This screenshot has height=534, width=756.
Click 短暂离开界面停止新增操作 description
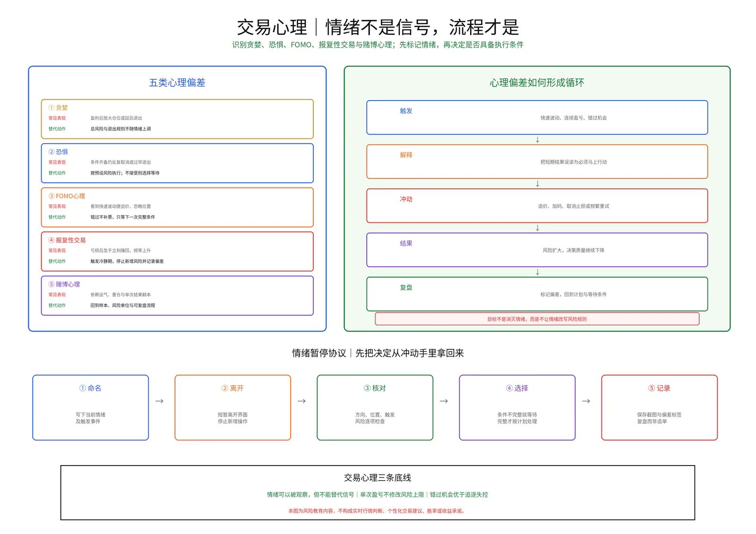232,418
